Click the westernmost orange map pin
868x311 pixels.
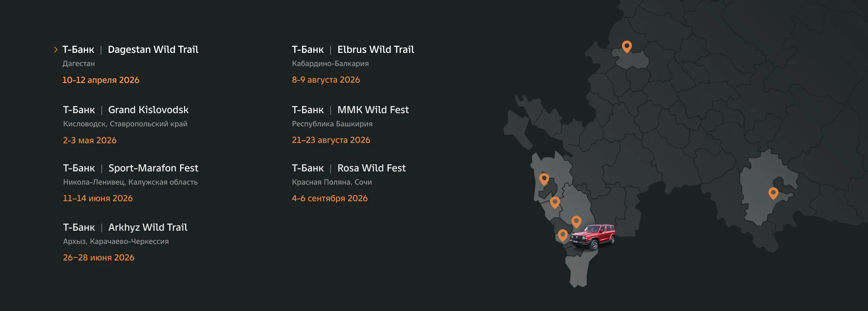(544, 179)
